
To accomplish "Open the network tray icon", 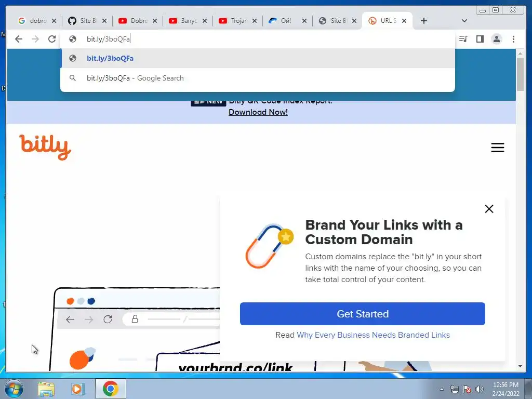I will pos(454,389).
